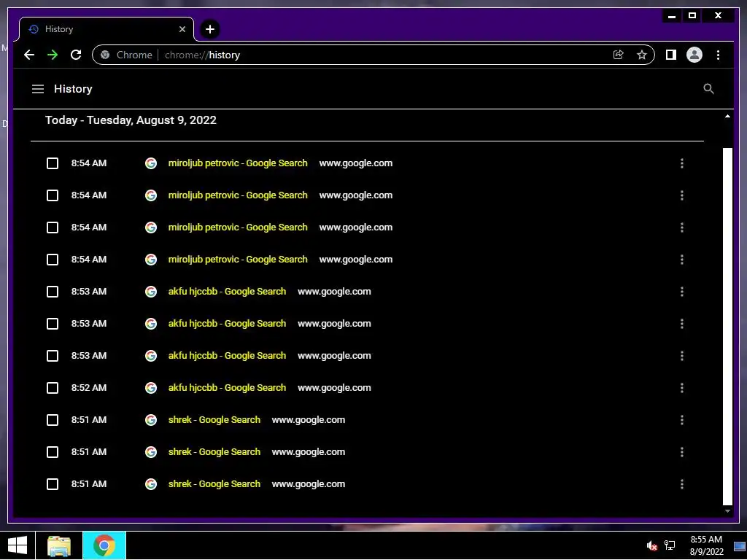
Task: Tick checkbox of topmost shrek entry
Action: [x=53, y=420]
